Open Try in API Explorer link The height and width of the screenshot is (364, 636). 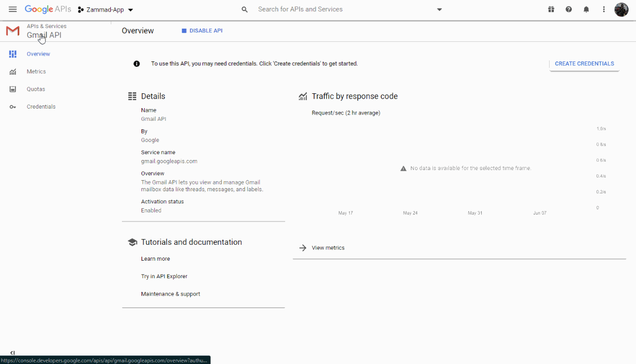tap(164, 277)
